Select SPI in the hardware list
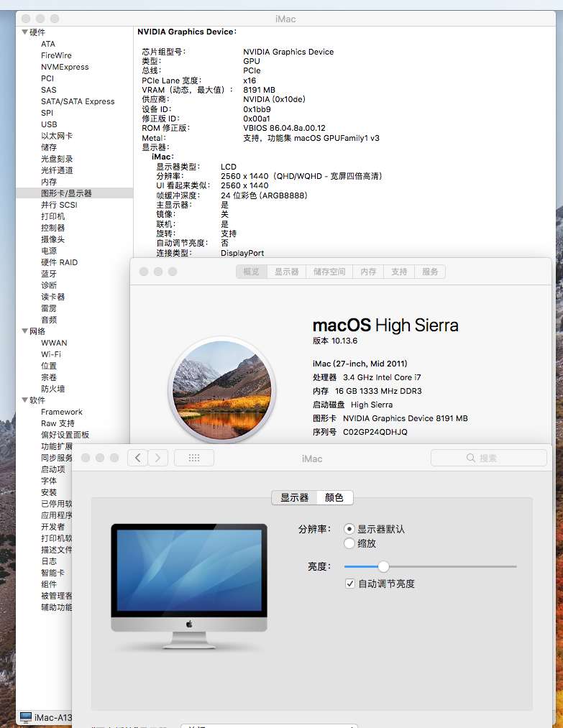The image size is (563, 728). 47,113
